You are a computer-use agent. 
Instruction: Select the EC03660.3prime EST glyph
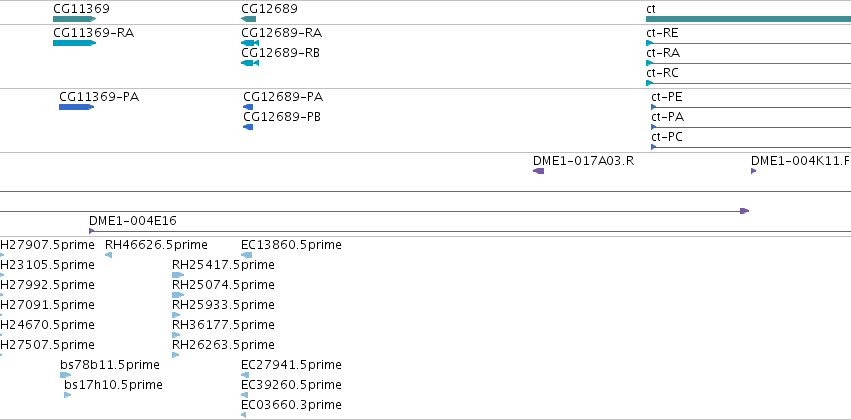(x=244, y=415)
